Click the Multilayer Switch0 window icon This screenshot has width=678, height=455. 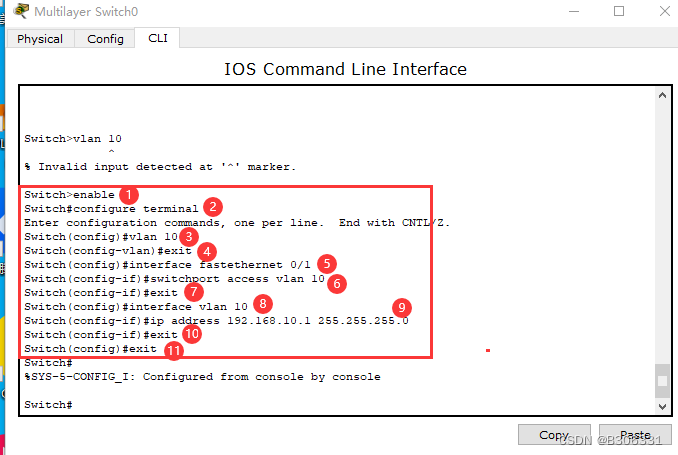(x=21, y=11)
